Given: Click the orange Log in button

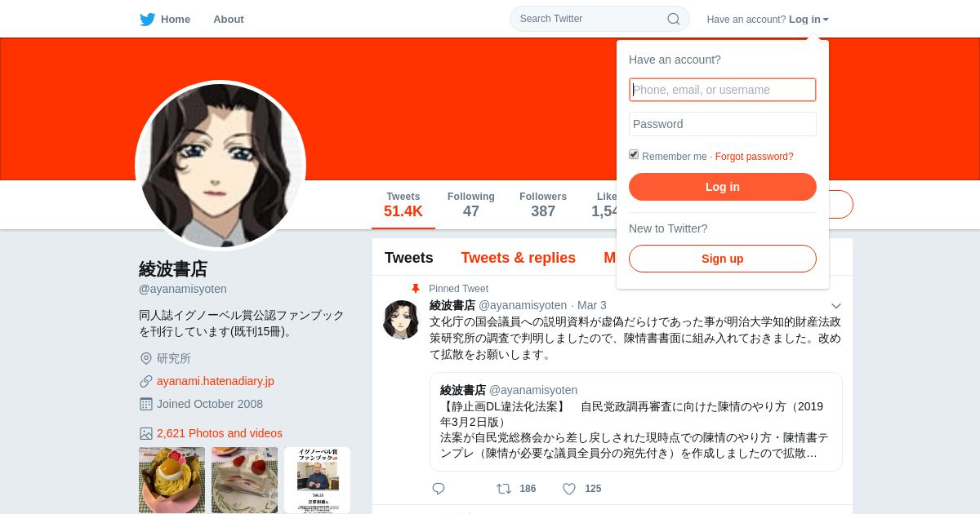Looking at the screenshot, I should [723, 187].
